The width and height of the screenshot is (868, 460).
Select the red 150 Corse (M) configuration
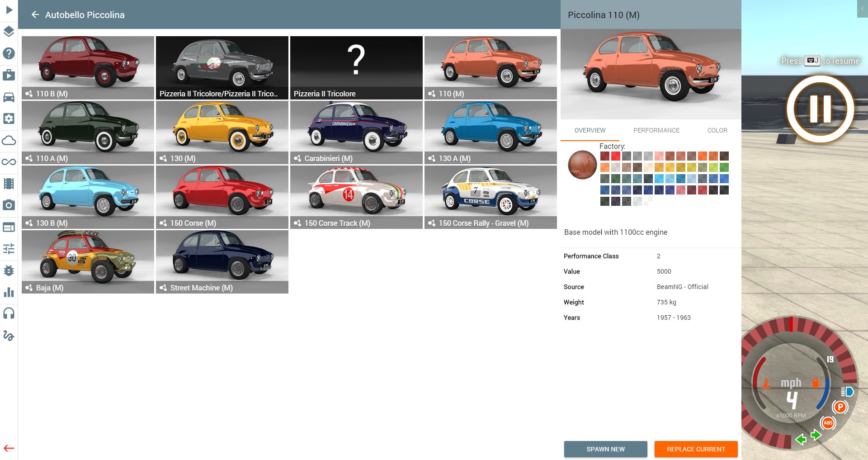click(x=222, y=197)
